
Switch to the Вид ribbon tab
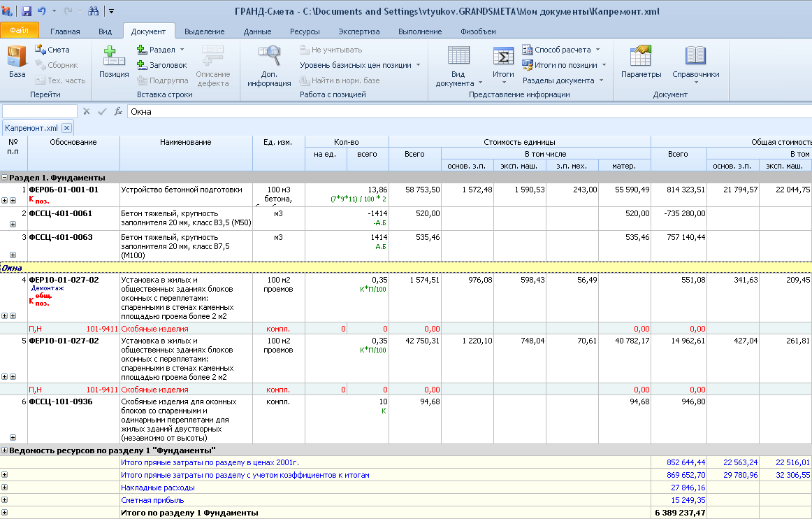105,31
